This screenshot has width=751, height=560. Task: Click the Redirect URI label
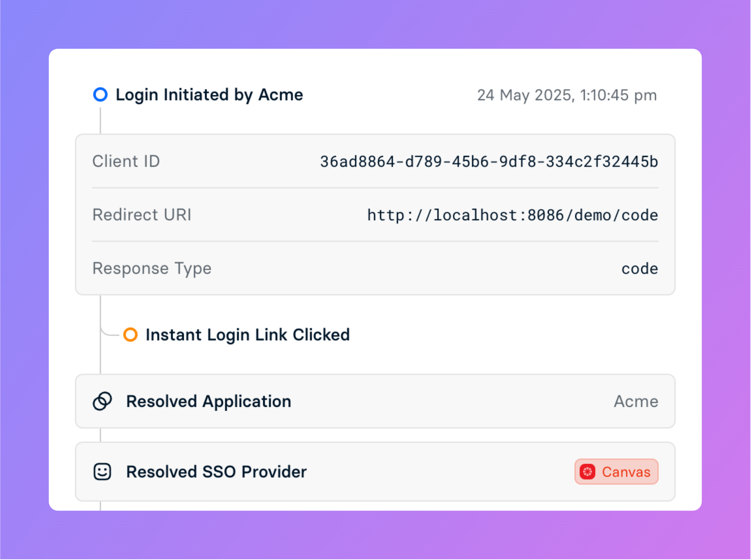[x=142, y=215]
